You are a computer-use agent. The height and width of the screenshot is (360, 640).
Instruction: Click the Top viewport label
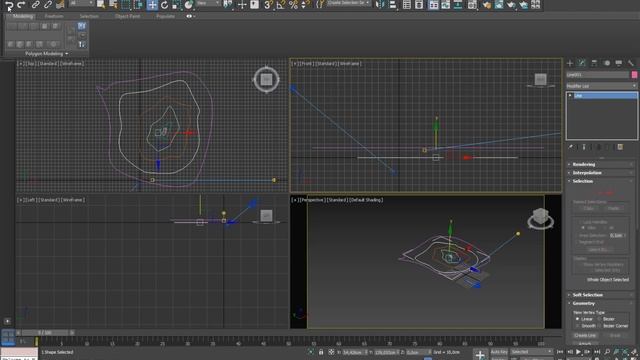[50, 64]
